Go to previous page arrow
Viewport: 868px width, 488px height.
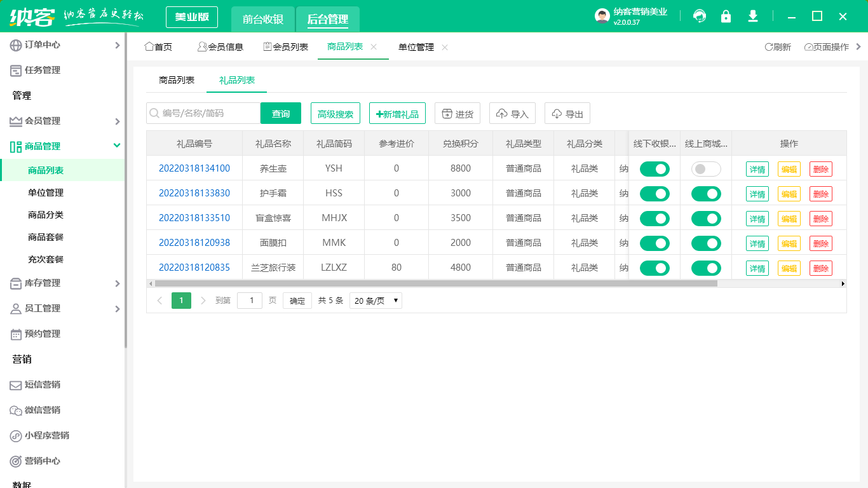point(159,301)
